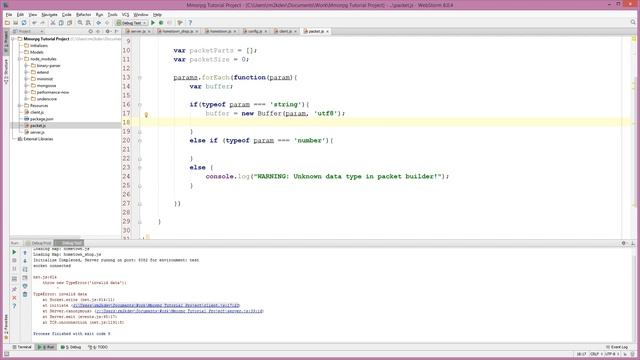Click the Run panel Help question mark icon
This screenshot has height=360, width=640.
pyautogui.click(x=14, y=306)
